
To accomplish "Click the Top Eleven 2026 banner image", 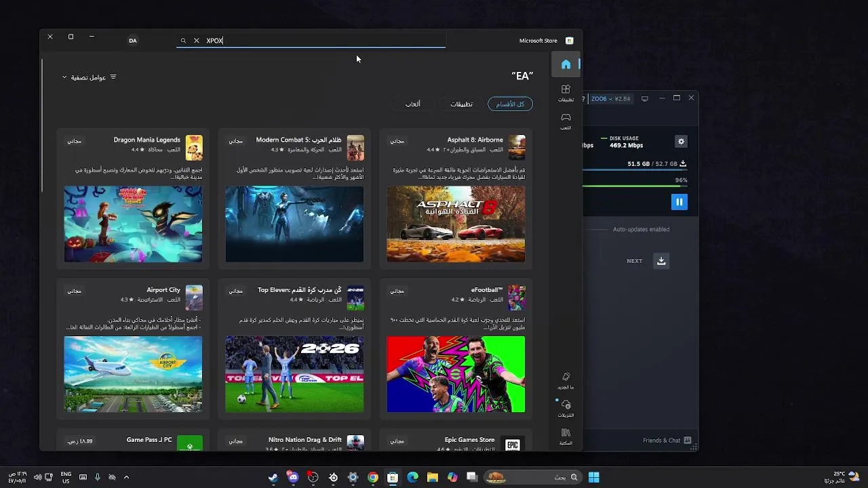I will (294, 374).
